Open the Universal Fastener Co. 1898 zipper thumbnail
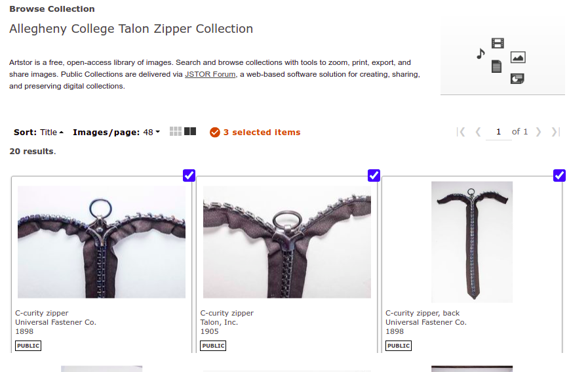This screenshot has width=588, height=372. [102, 242]
